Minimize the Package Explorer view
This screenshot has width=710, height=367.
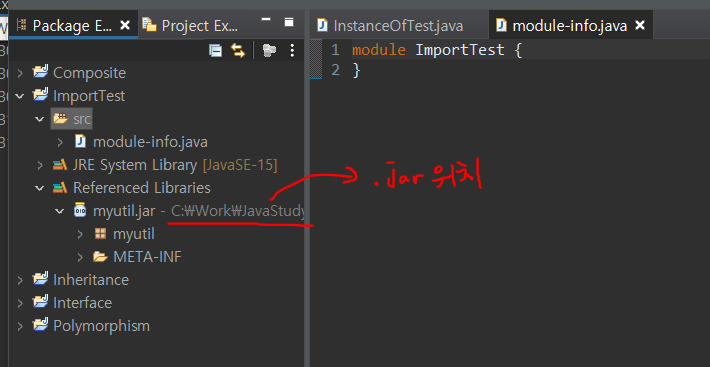tap(266, 19)
